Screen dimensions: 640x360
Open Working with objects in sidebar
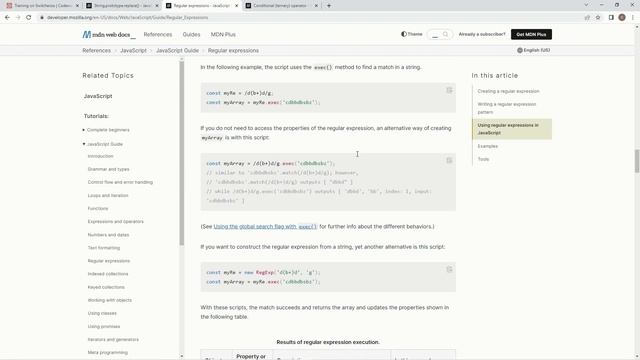109,300
